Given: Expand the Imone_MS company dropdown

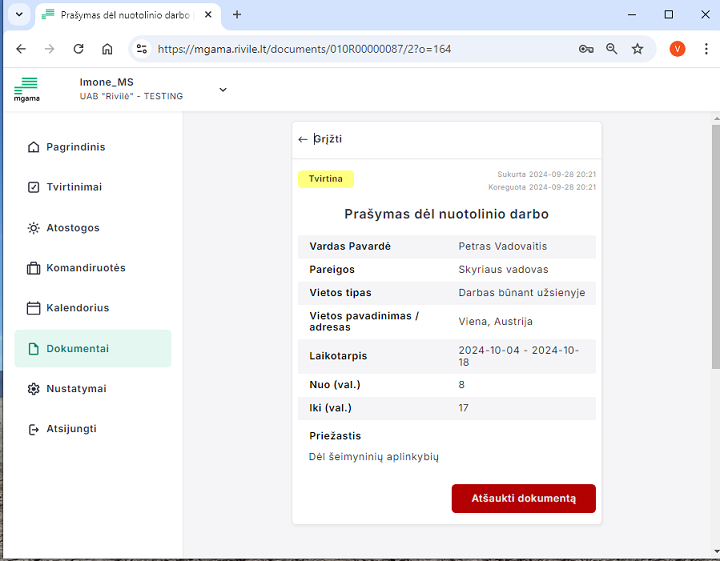Looking at the screenshot, I should 223,90.
